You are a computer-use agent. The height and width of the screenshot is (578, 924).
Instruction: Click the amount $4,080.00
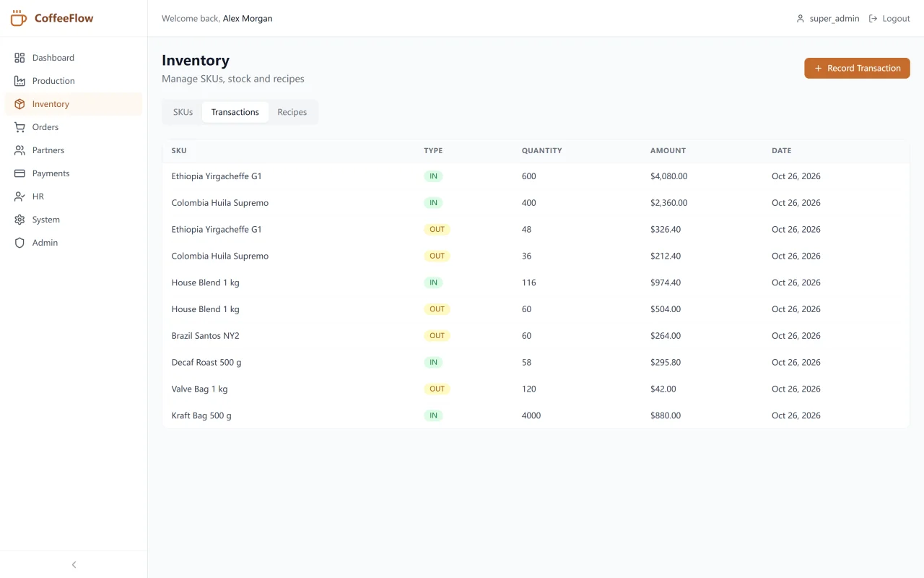pos(668,176)
